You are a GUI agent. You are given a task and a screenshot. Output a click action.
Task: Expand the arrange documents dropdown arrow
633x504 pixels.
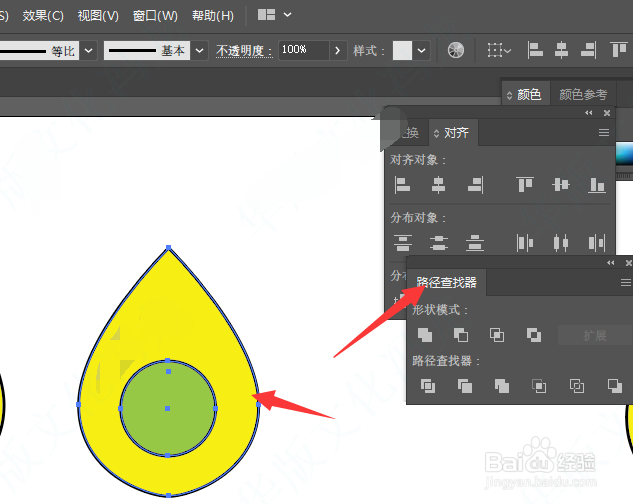click(x=287, y=15)
